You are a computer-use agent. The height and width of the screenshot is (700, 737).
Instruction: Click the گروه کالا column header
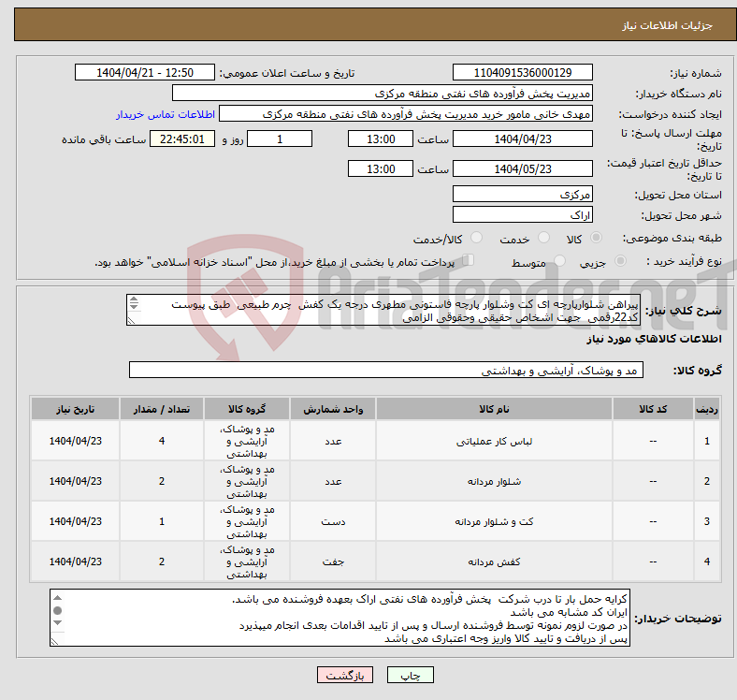(247, 409)
